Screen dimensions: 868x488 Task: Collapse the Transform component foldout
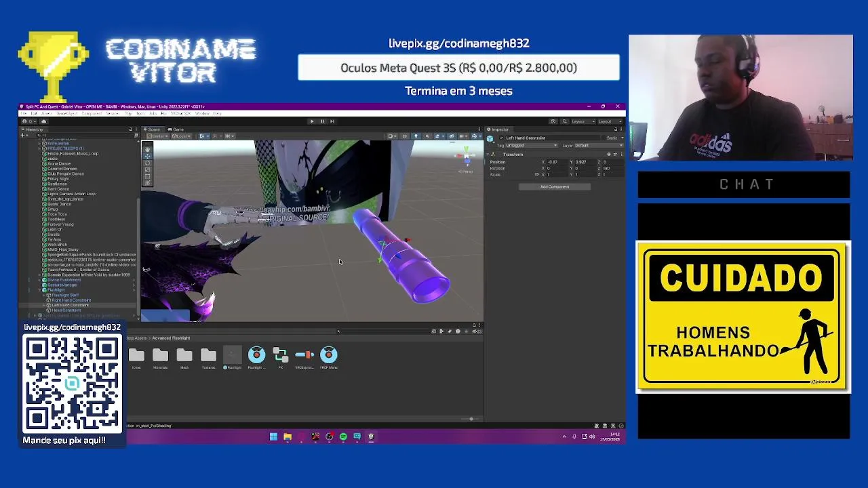488,155
